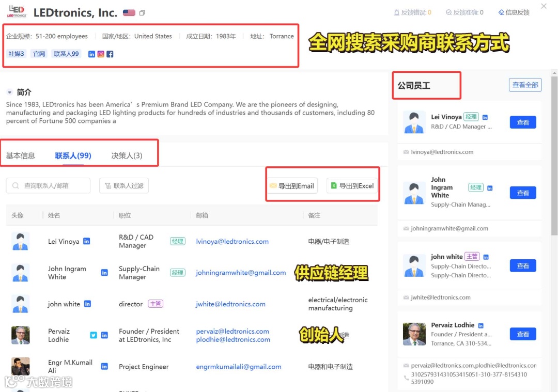Open Pervaiz Lodhie's LinkedIn icon in table
The height and width of the screenshot is (392, 558).
click(x=104, y=335)
